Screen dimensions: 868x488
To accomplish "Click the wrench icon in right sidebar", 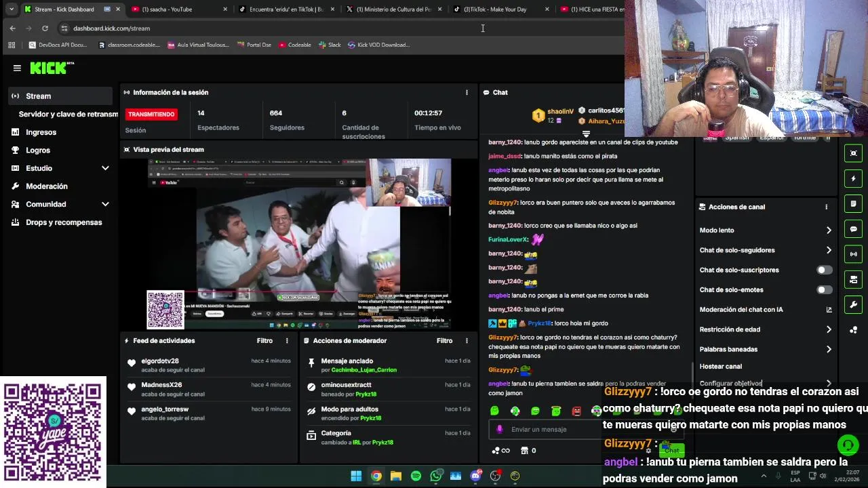I will [x=854, y=304].
